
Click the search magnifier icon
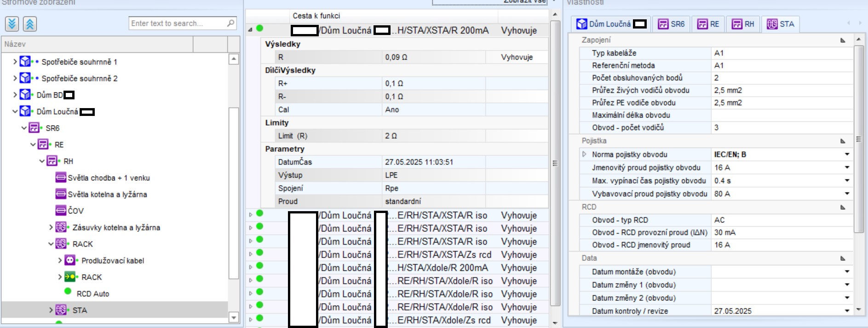tap(231, 23)
